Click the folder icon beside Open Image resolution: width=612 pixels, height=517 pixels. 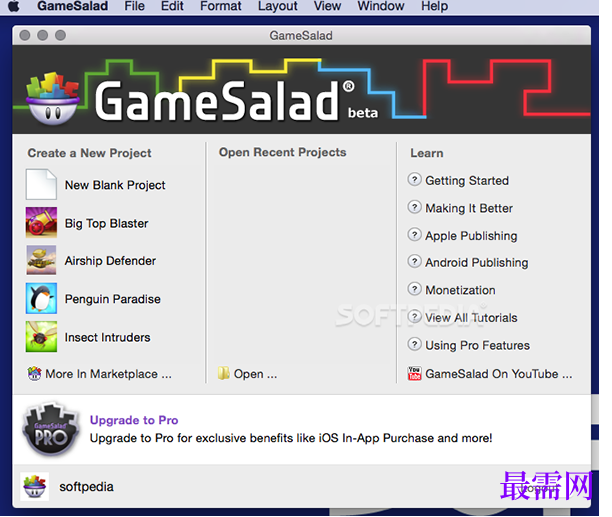point(224,373)
